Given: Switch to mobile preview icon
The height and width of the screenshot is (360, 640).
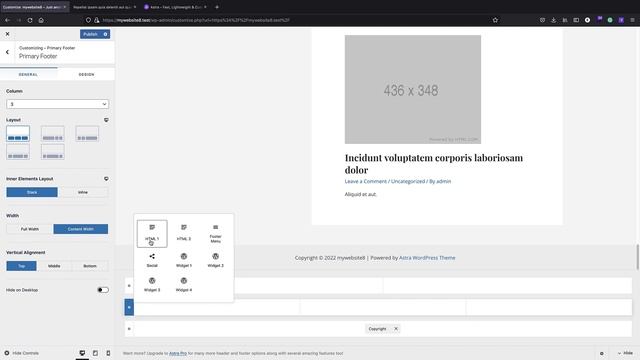Looking at the screenshot, I should point(108,353).
